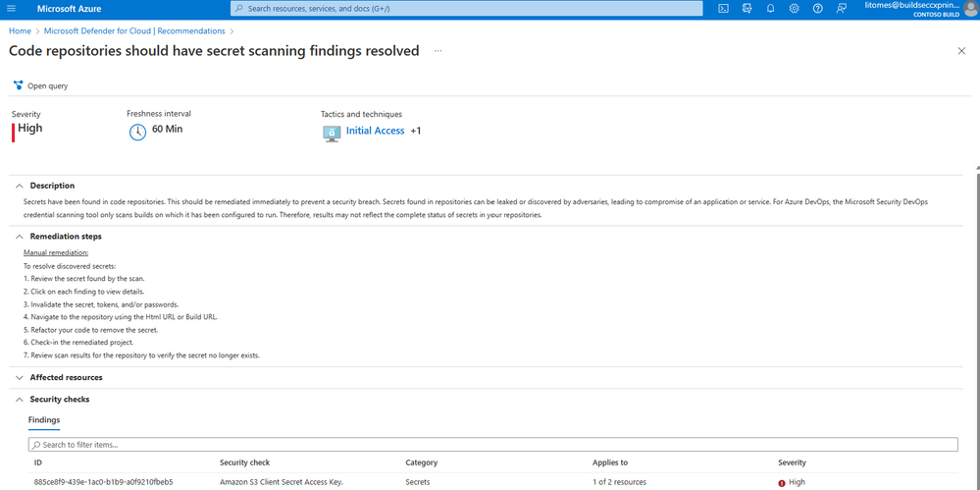Switch to the Findings tab

tap(44, 420)
